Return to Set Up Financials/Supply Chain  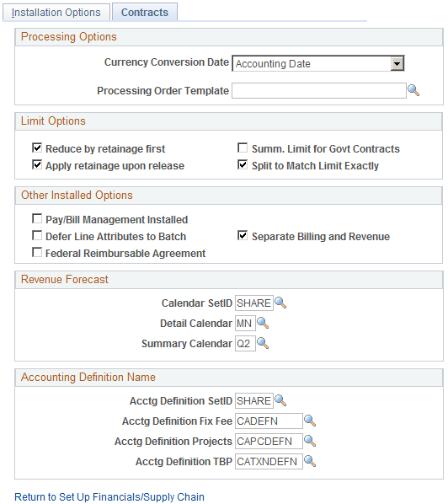point(109,497)
